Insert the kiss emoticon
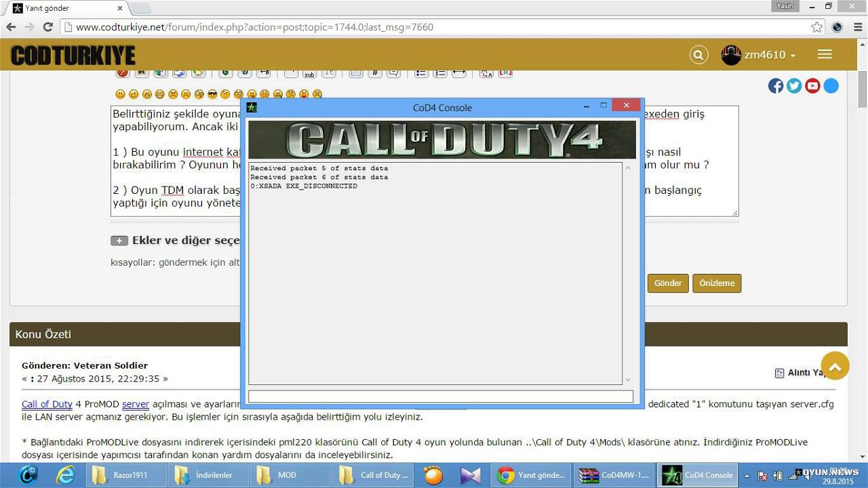The width and height of the screenshot is (868, 488). [x=303, y=94]
